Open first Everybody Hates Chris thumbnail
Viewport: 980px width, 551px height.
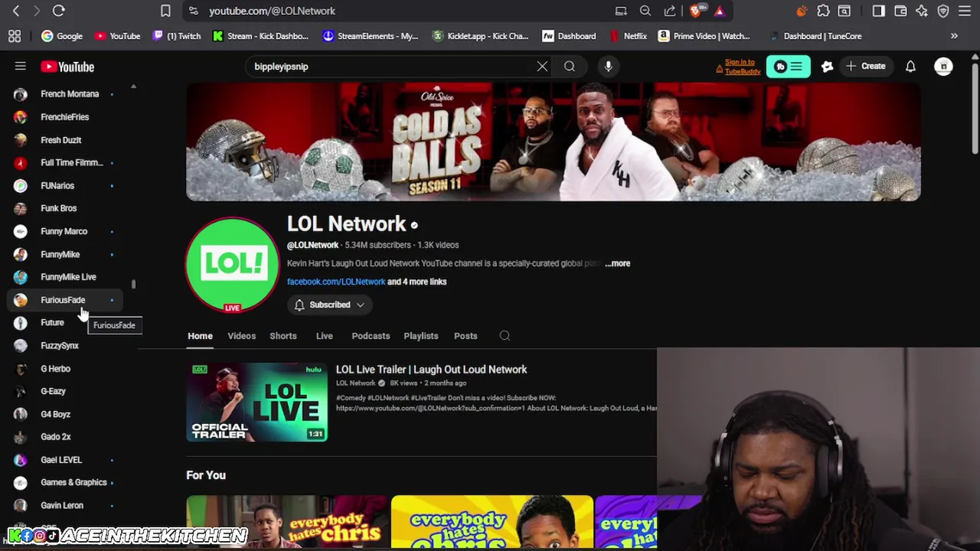[x=287, y=522]
